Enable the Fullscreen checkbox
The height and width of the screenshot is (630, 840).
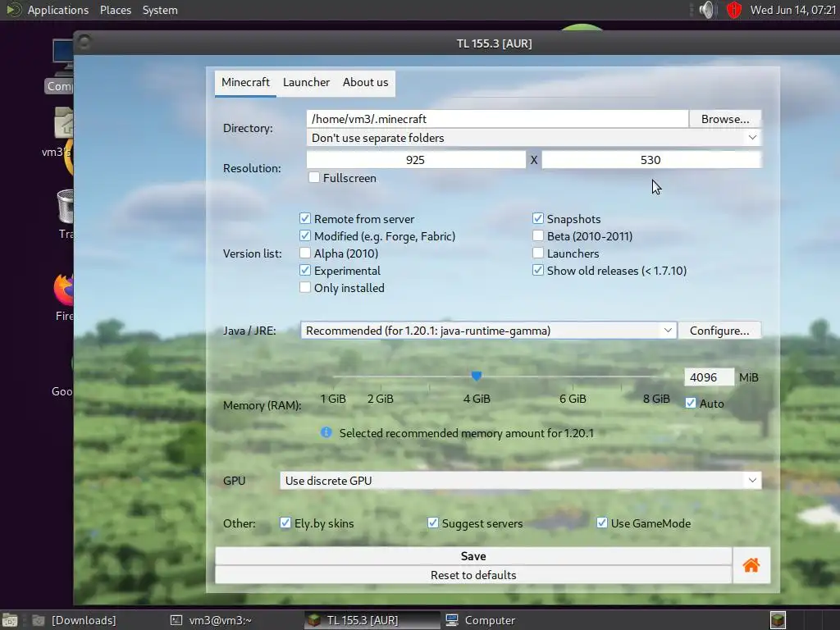pos(314,177)
